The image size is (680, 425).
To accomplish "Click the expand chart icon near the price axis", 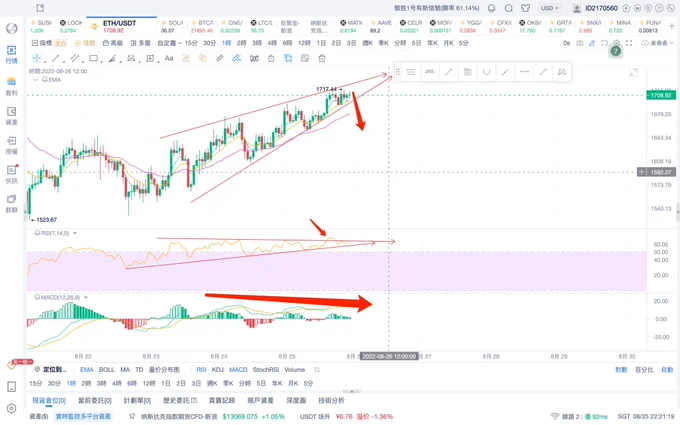I will (634, 72).
